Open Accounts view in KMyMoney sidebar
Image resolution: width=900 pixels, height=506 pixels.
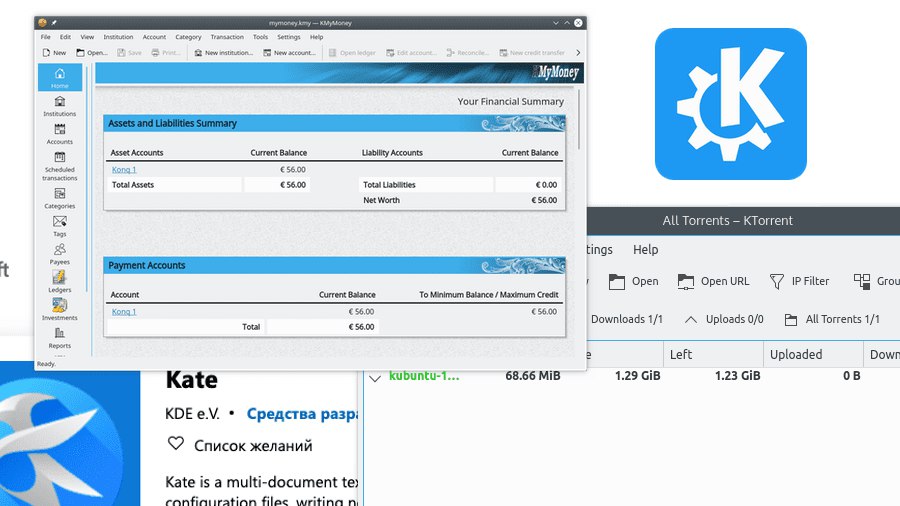(x=60, y=134)
